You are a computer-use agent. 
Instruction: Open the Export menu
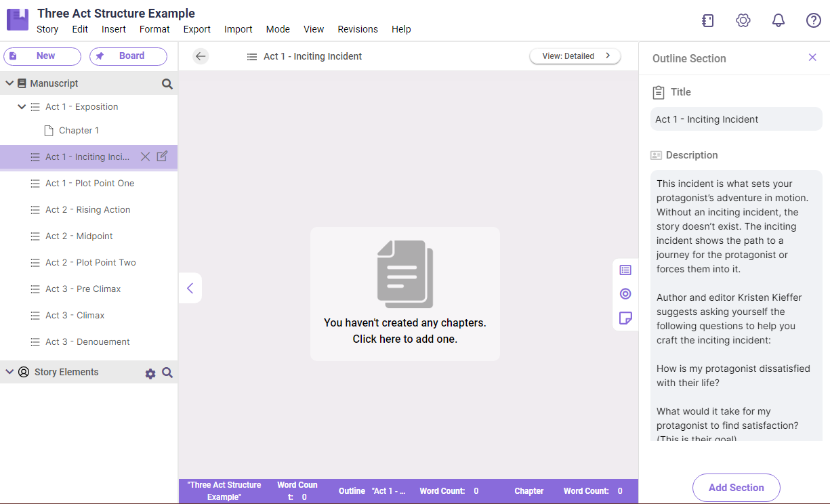pyautogui.click(x=197, y=29)
